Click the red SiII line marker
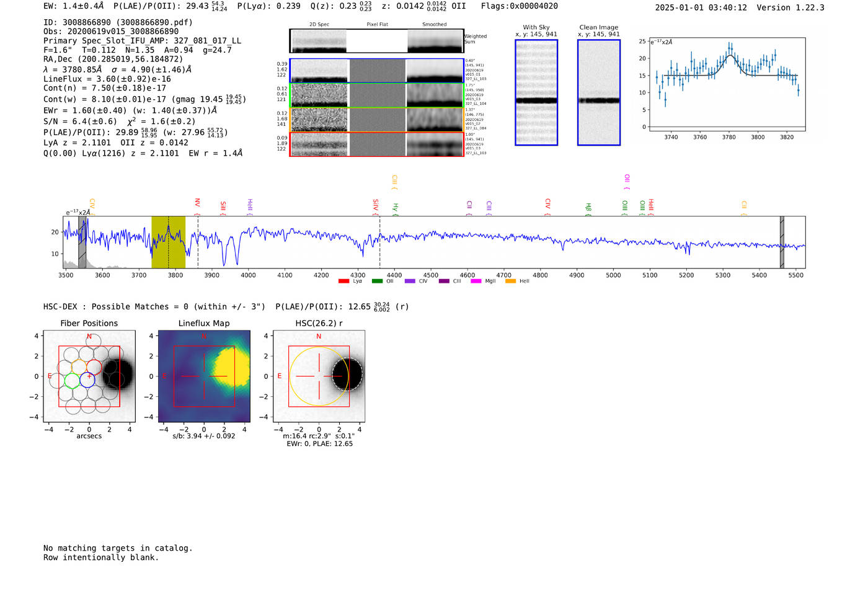This screenshot has height=591, width=868. (223, 208)
